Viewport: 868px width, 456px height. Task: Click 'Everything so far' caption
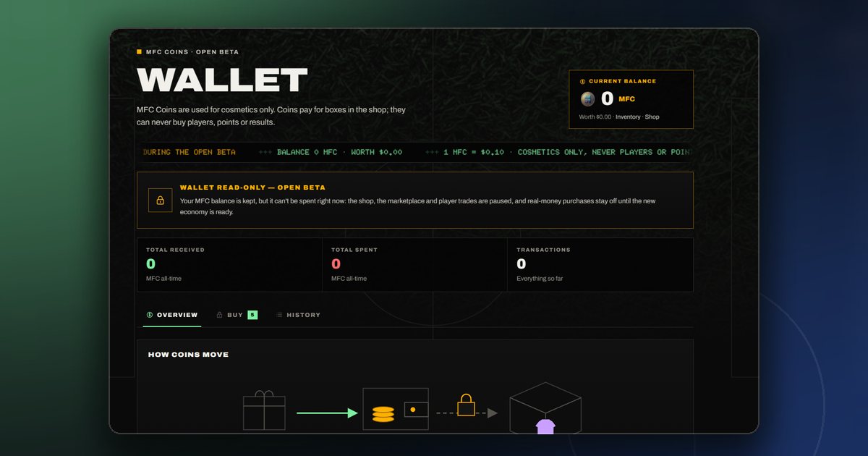tap(540, 279)
